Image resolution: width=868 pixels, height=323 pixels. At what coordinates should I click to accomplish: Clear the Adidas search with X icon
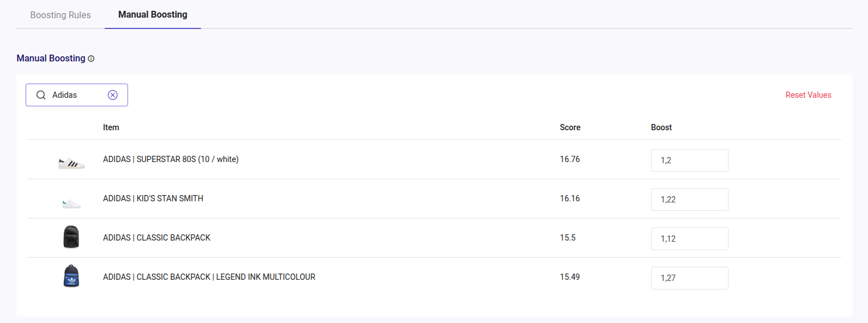coord(113,95)
